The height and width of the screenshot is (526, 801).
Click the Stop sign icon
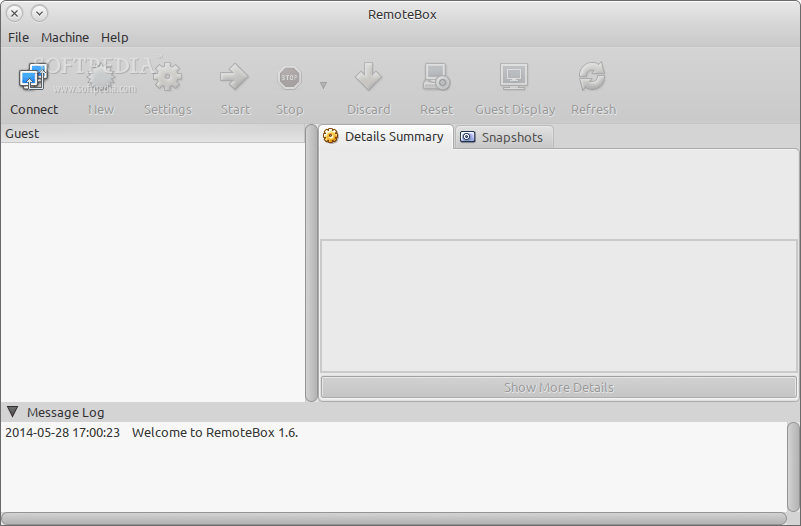point(290,78)
